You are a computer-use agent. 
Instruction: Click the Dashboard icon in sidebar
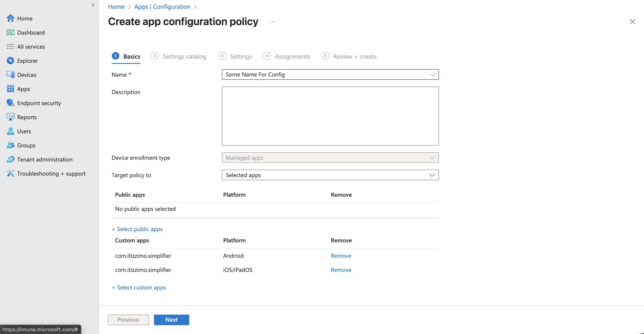[10, 32]
